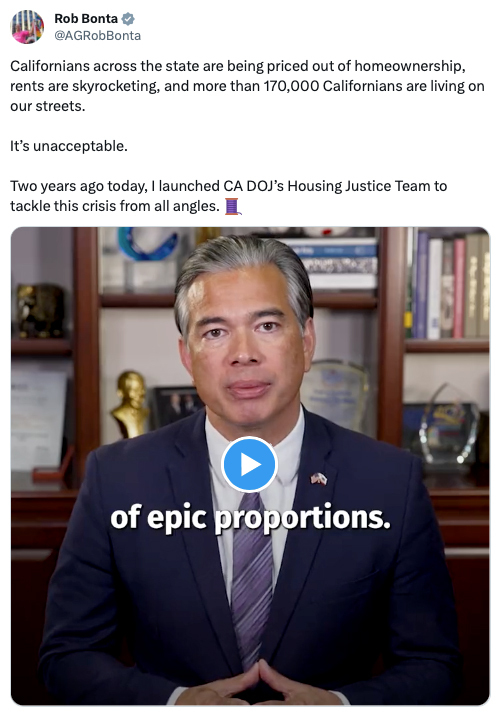Click the small framed photo beside the gold bust
Image resolution: width=501 pixels, height=715 pixels.
click(176, 406)
